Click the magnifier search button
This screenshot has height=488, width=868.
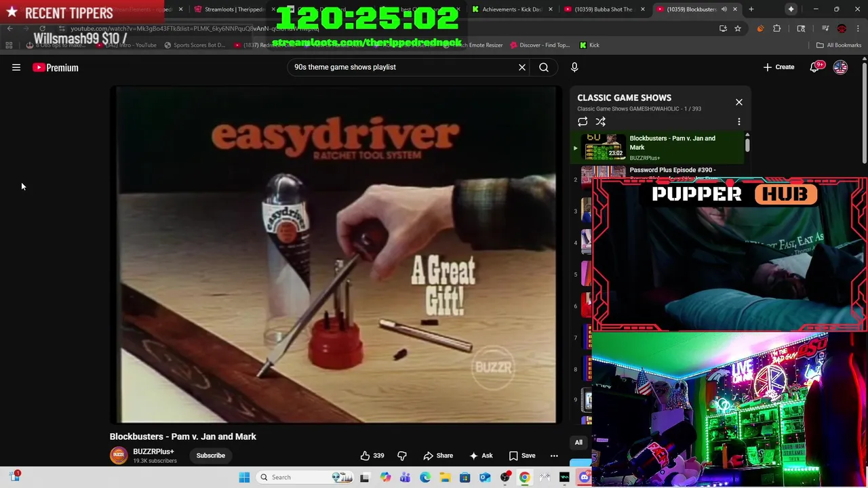tap(544, 67)
